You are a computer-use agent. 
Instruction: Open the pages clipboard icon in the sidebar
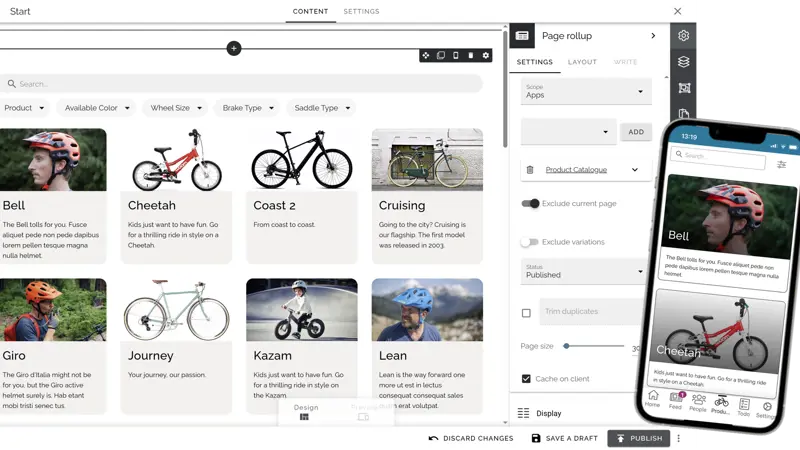[684, 113]
